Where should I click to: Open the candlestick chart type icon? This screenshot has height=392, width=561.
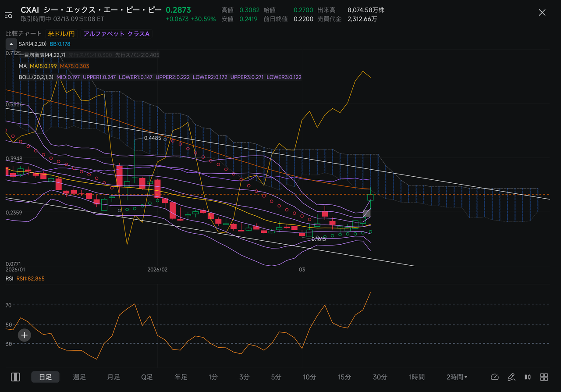[x=528, y=377]
